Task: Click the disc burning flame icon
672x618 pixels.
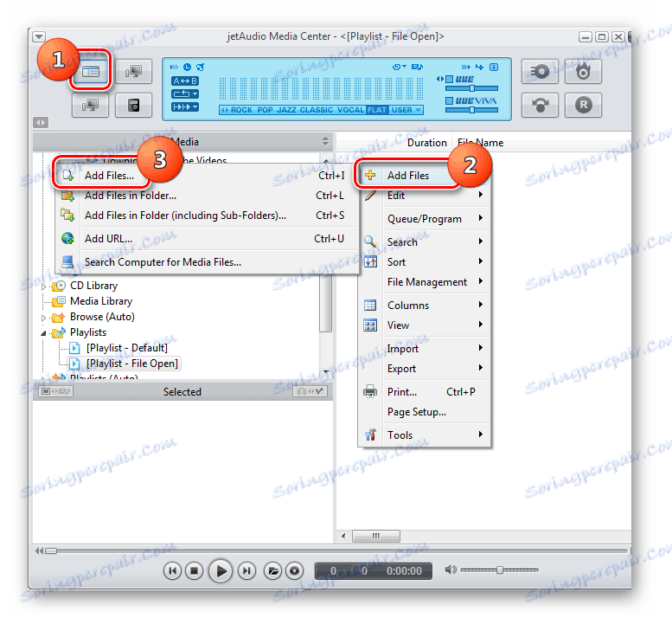Action: pyautogui.click(x=583, y=71)
